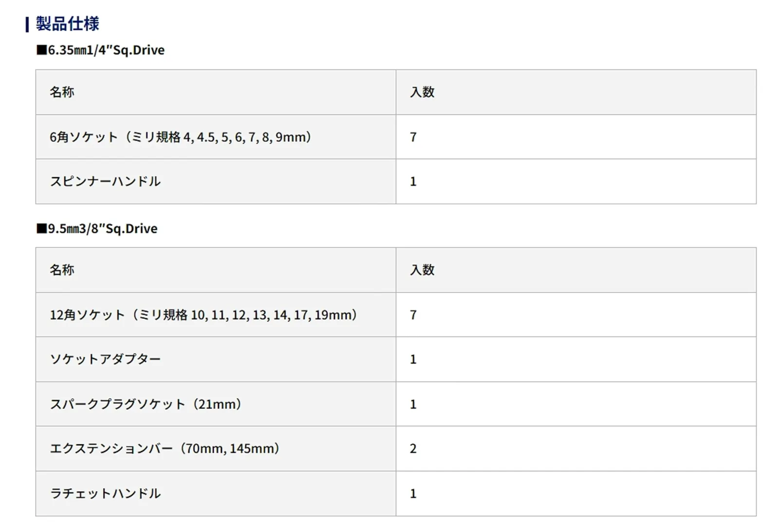Select the ソケットアダプター name cell

pyautogui.click(x=105, y=359)
